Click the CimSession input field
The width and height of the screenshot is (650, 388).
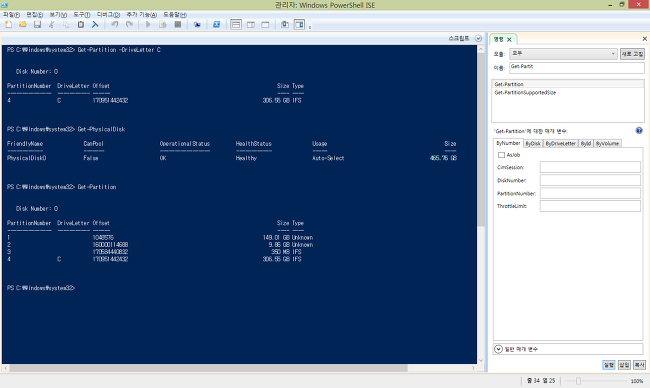pyautogui.click(x=590, y=167)
